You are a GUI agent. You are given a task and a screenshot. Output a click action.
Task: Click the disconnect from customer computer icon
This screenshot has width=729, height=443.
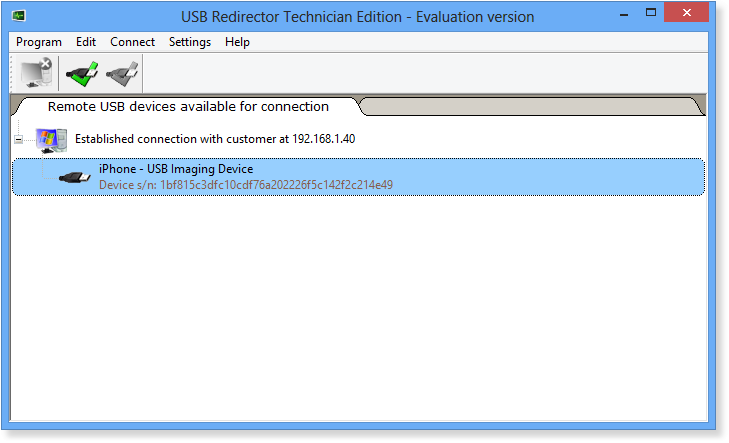[36, 73]
